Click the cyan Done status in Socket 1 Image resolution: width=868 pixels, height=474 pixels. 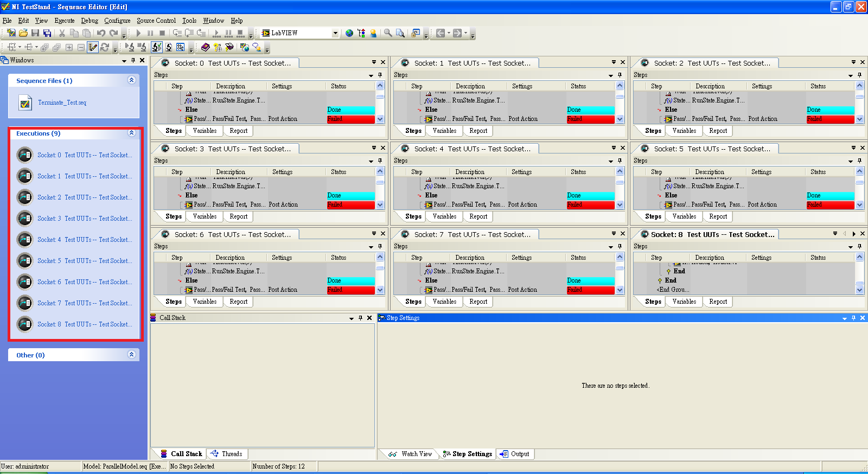point(591,110)
